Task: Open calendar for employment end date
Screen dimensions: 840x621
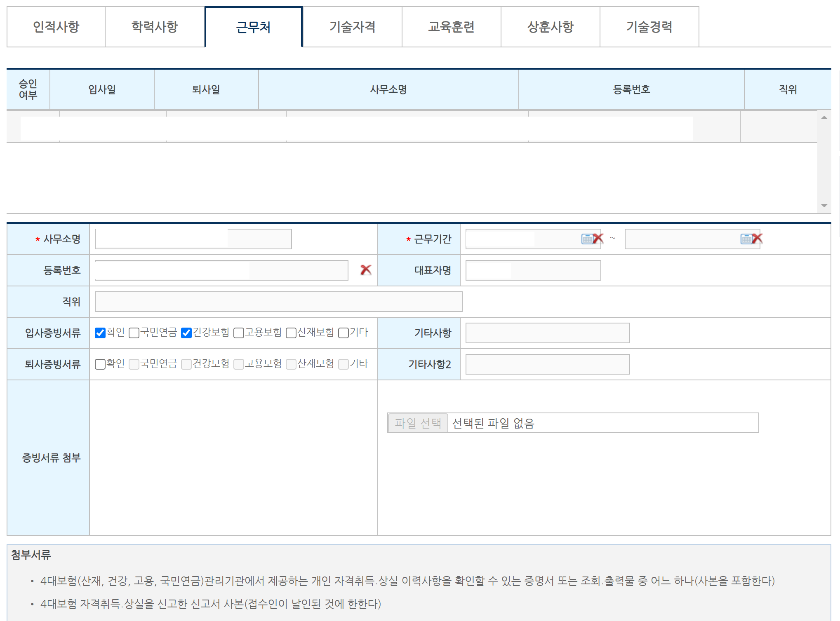Action: [746, 239]
